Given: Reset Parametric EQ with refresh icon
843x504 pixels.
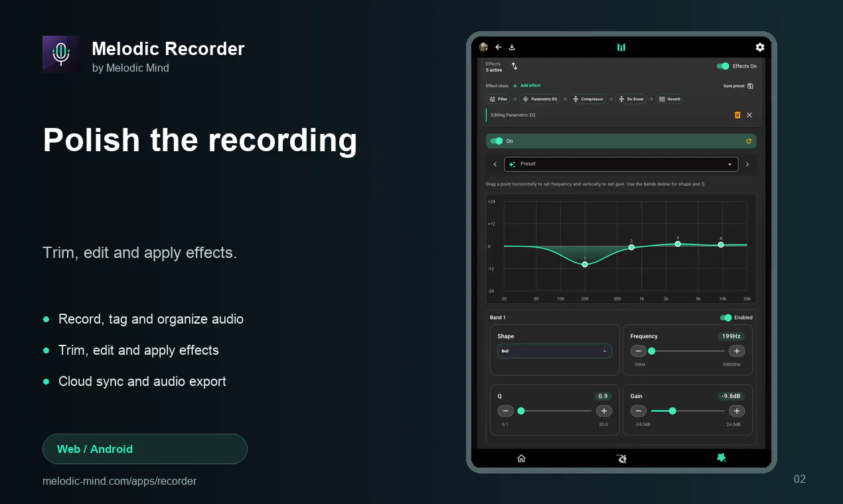Looking at the screenshot, I should click(749, 141).
